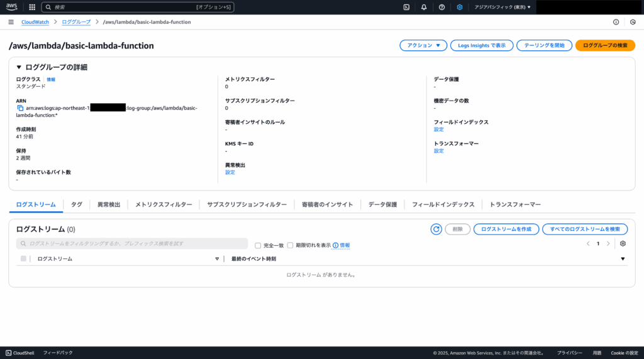Open the AWS home logo
644x359 pixels.
pyautogui.click(x=11, y=7)
